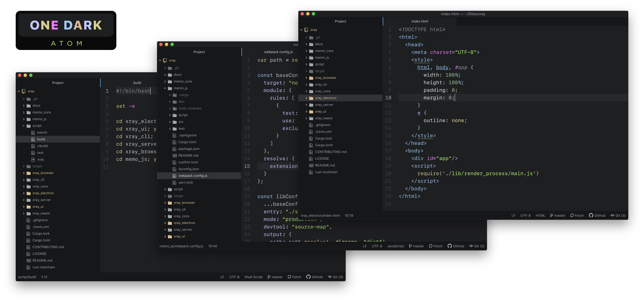This screenshot has width=644, height=302.
Task: Click UTF-8 encoding in index.html status bar
Action: tap(525, 216)
